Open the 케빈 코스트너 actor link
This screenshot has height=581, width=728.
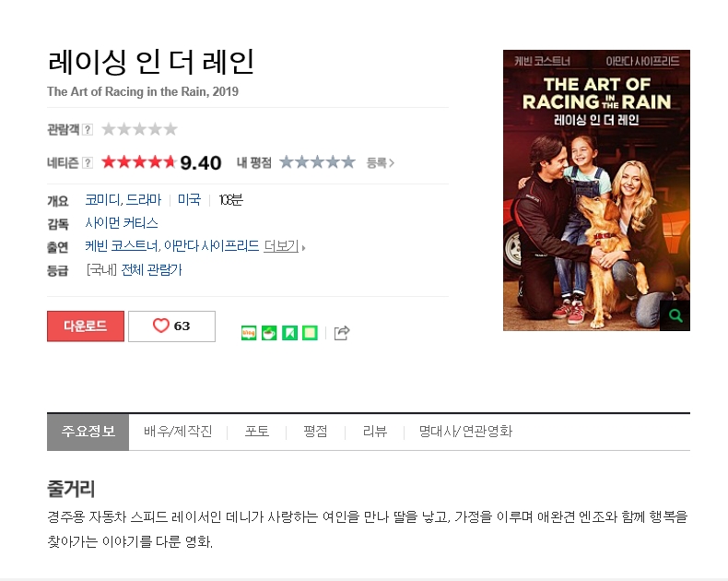(x=123, y=246)
